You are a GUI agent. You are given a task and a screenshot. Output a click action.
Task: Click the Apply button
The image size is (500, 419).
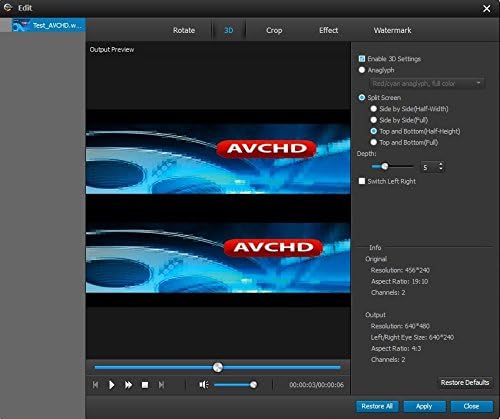pyautogui.click(x=424, y=406)
